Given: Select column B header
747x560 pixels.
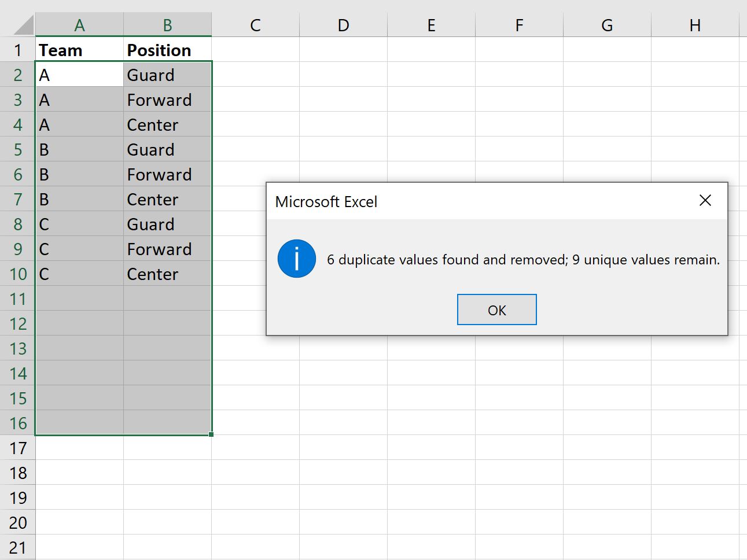Looking at the screenshot, I should click(x=167, y=25).
